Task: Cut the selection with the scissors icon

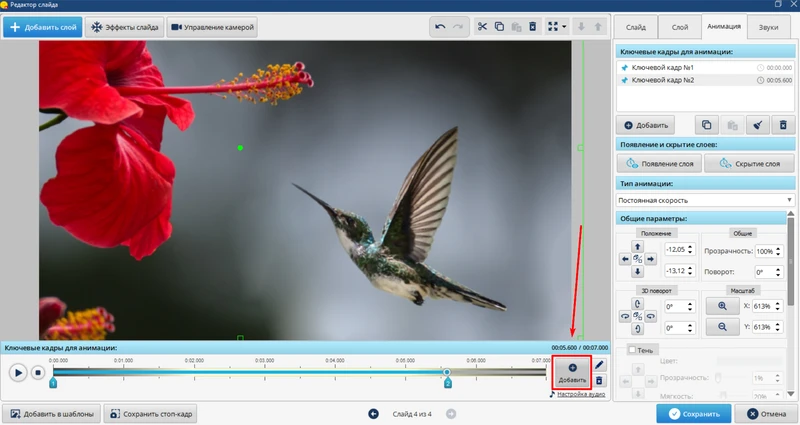Action: 482,27
